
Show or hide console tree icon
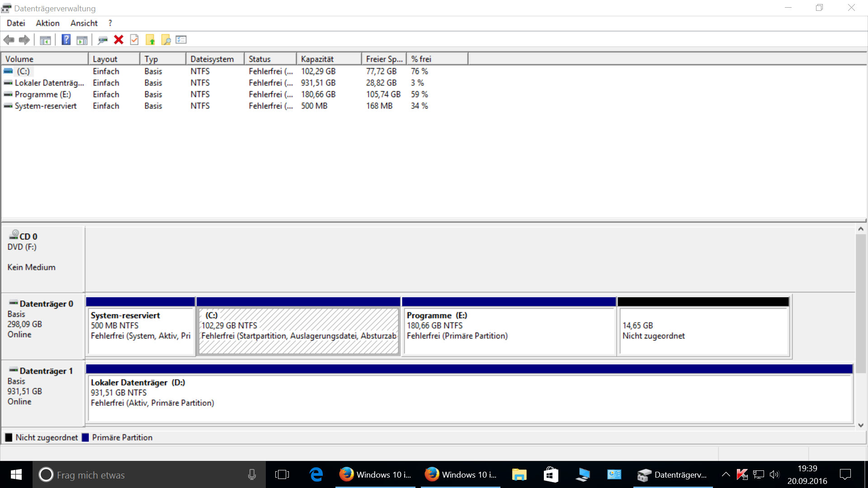(x=45, y=40)
